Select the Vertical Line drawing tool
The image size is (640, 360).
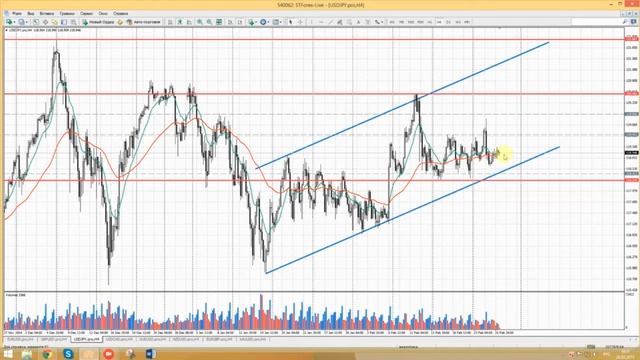311,22
